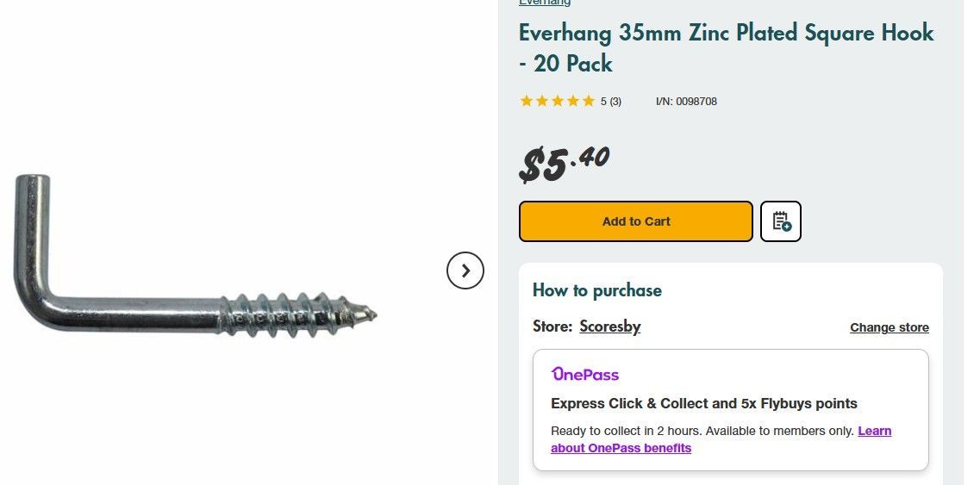The height and width of the screenshot is (485, 980).
Task: Click the OnePass logo
Action: pos(585,375)
